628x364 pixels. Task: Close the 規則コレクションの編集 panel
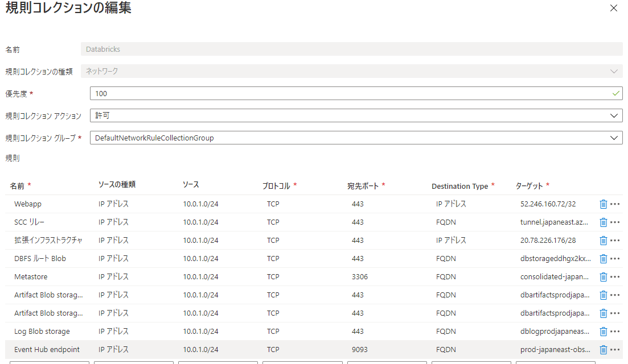(x=614, y=8)
